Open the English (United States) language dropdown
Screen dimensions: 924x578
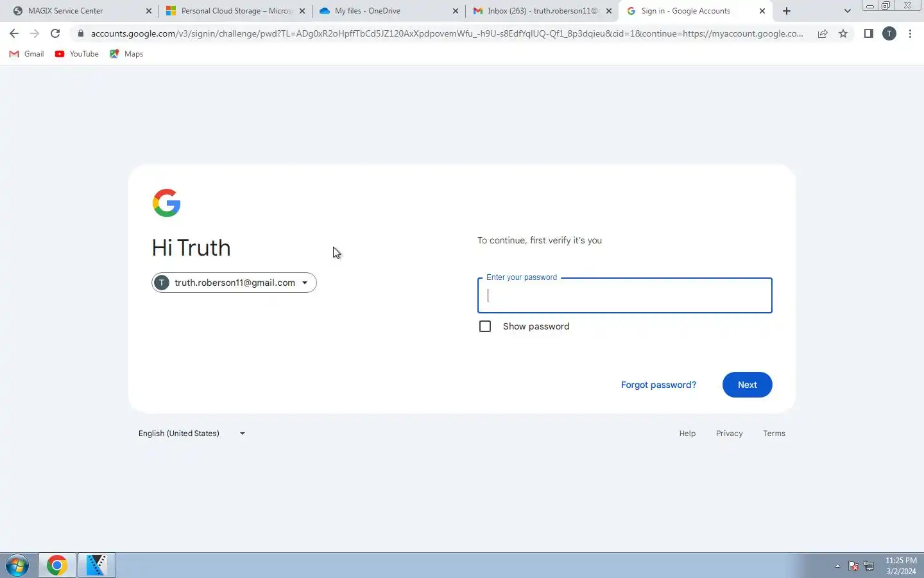(192, 433)
